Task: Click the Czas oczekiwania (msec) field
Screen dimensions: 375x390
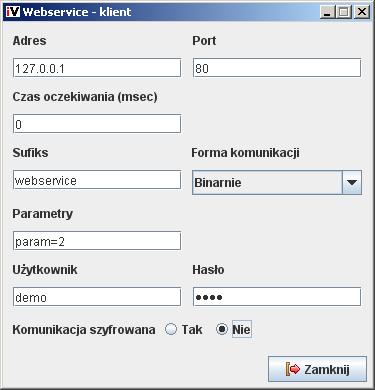Action: click(97, 124)
